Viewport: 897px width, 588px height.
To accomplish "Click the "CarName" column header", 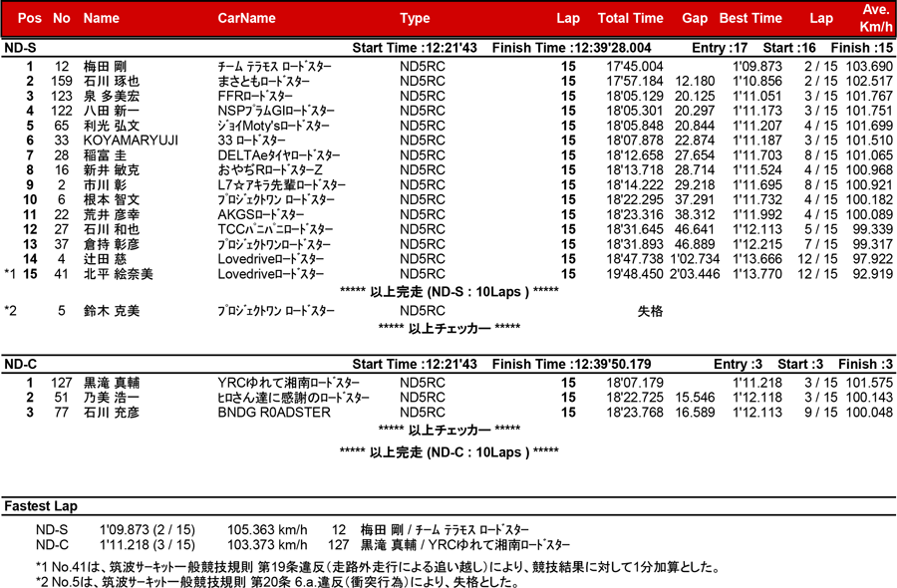I will tap(246, 18).
